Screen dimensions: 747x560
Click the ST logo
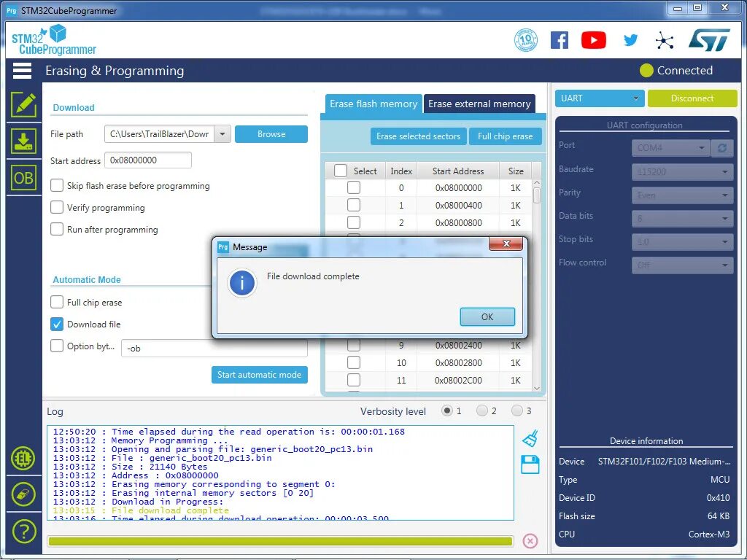click(709, 40)
